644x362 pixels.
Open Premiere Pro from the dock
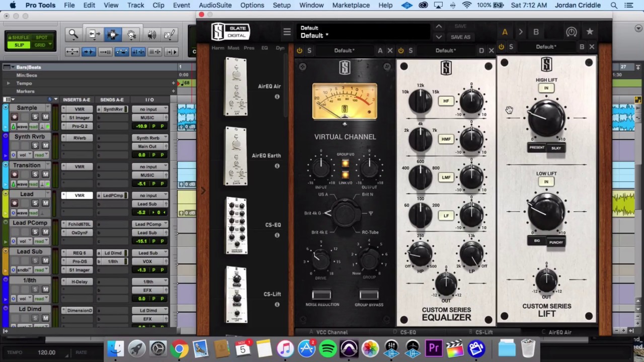click(434, 348)
